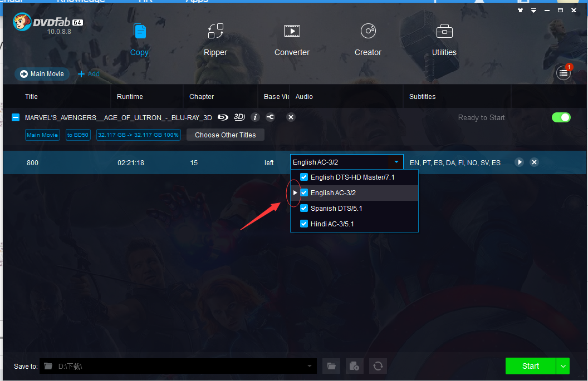Click the Audio column header
The height and width of the screenshot is (381, 588).
[x=304, y=97]
